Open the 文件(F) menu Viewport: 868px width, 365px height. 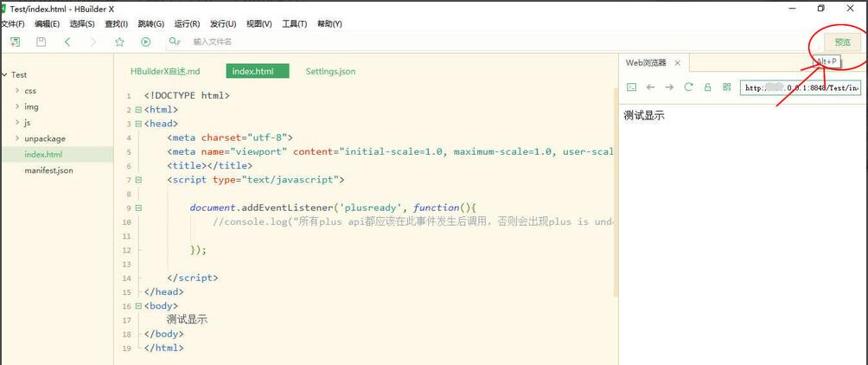[13, 24]
